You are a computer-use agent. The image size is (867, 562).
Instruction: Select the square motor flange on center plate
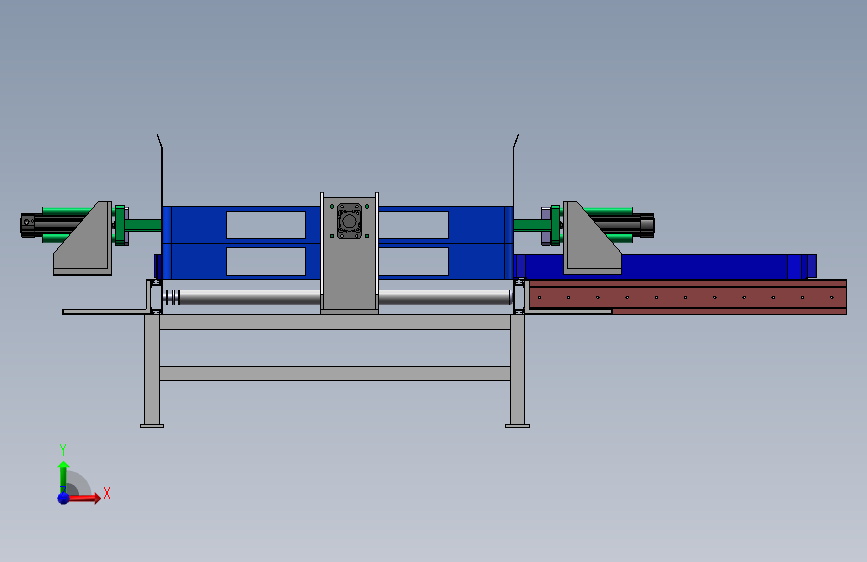click(349, 221)
